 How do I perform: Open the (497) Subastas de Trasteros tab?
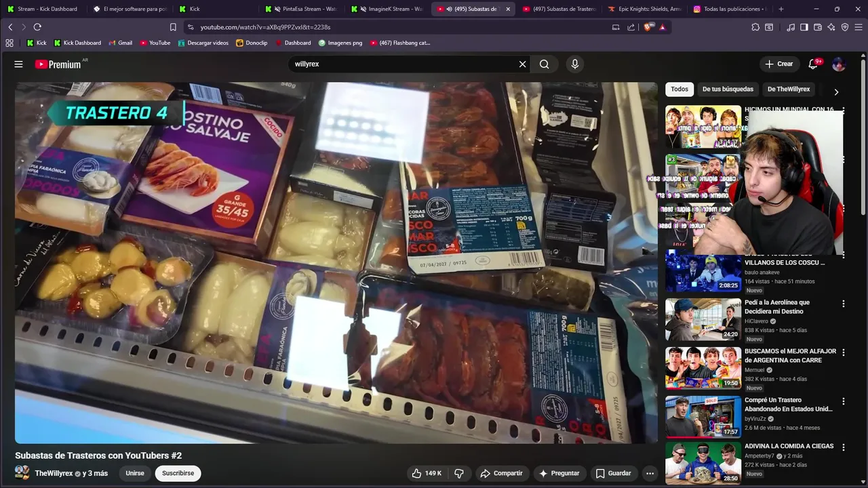[x=559, y=9]
